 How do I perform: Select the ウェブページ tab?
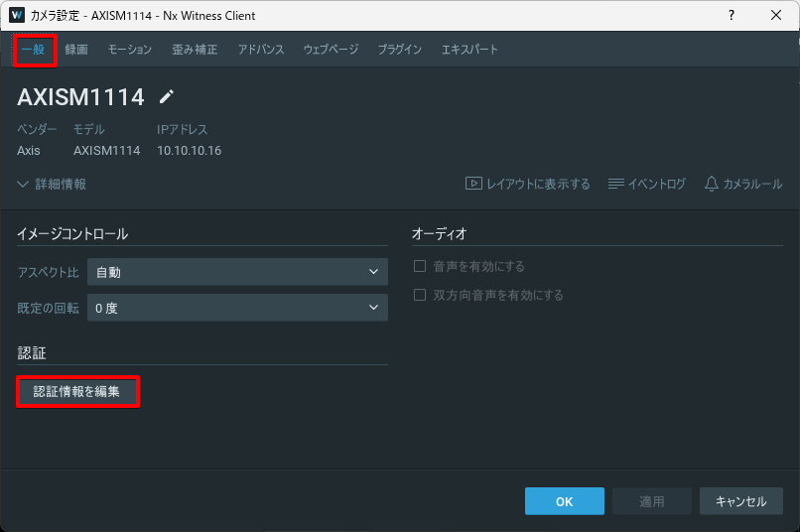(332, 50)
